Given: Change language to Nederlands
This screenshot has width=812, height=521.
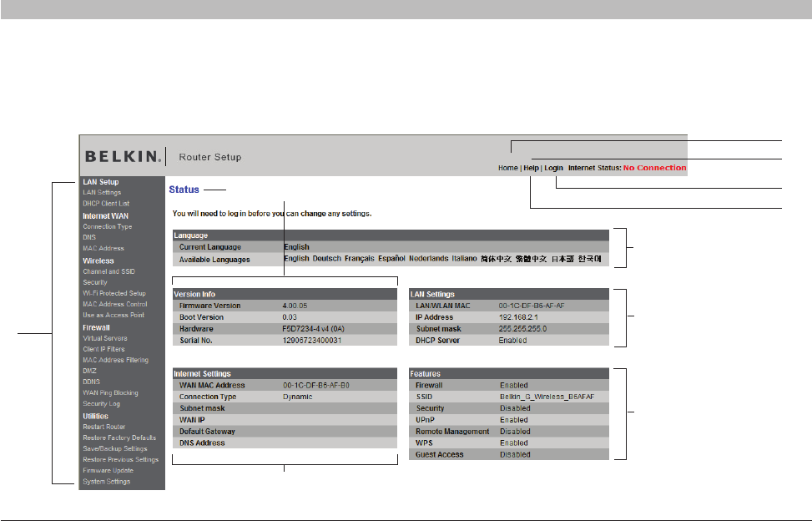Looking at the screenshot, I should tap(428, 259).
